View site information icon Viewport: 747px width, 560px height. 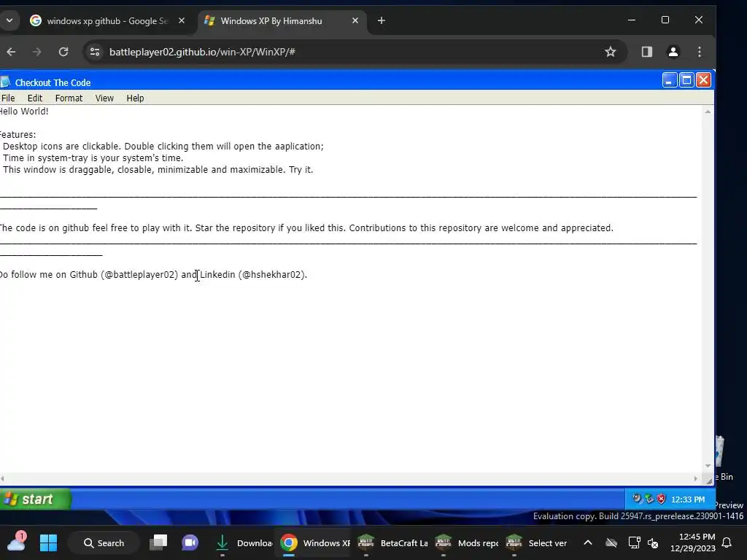95,52
